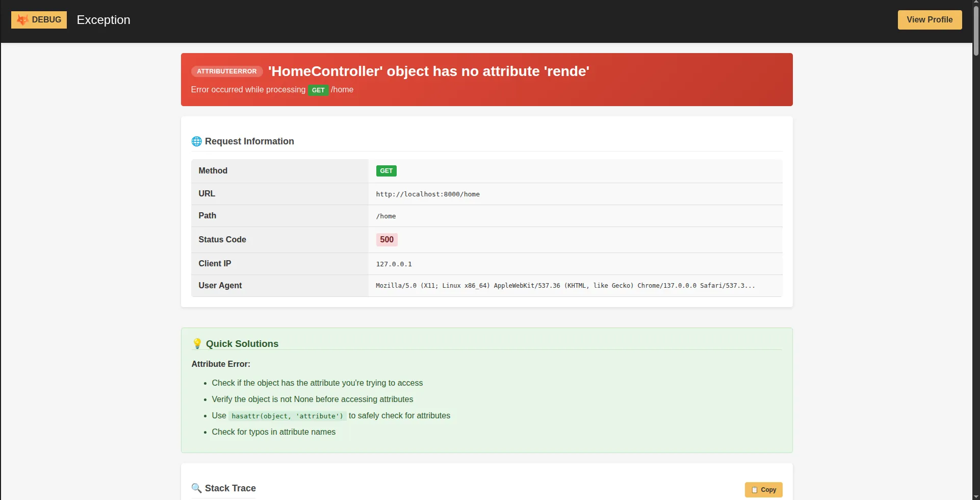The height and width of the screenshot is (500, 980).
Task: Click the Method label cell
Action: coord(280,171)
